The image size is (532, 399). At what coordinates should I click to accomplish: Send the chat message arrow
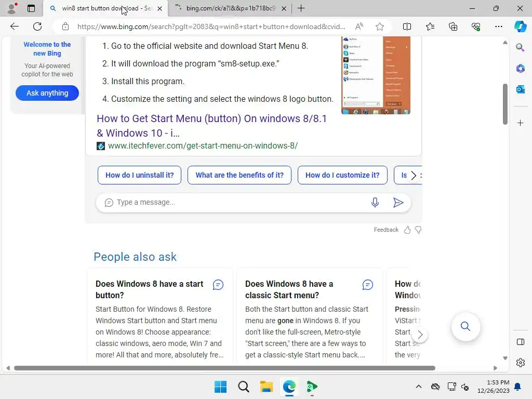click(398, 203)
